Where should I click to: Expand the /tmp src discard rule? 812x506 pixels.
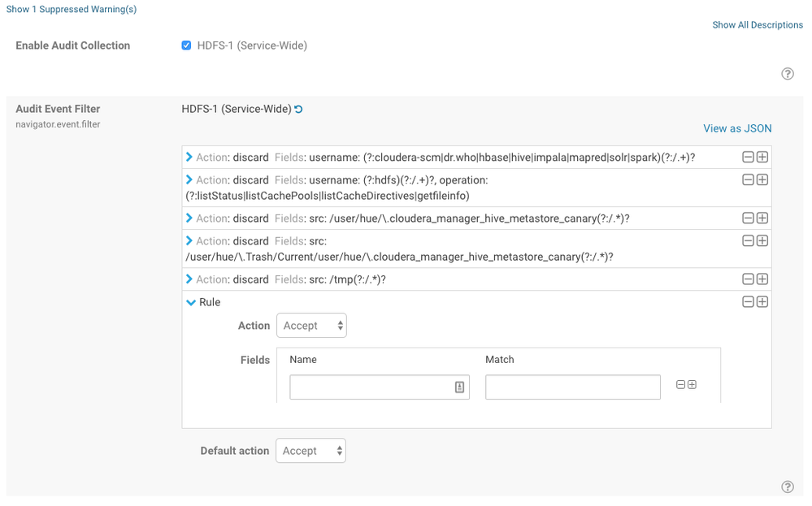[x=189, y=279]
